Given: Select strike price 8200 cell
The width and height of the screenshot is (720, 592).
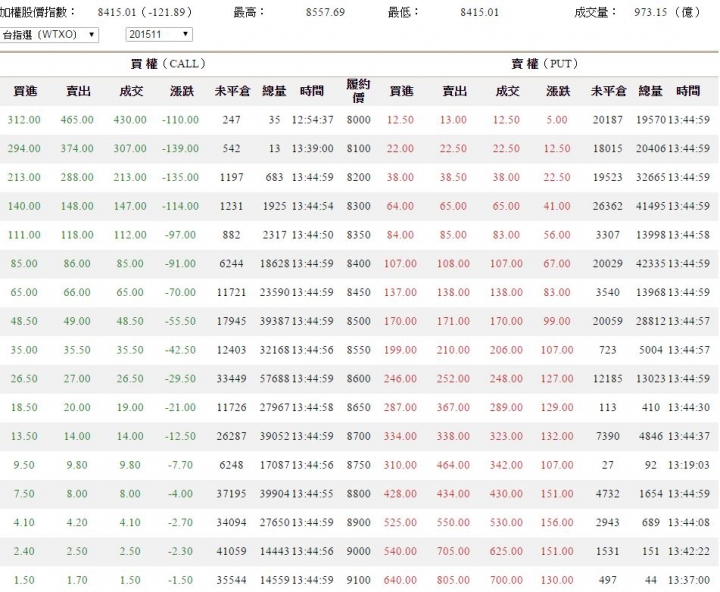Looking at the screenshot, I should click(359, 177).
